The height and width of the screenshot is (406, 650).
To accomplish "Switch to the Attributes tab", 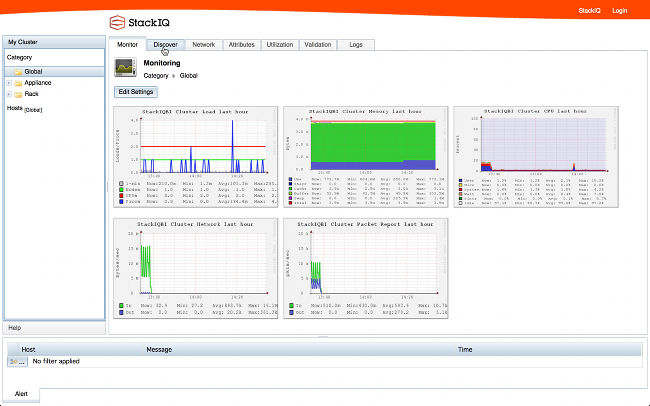I will pyautogui.click(x=242, y=44).
